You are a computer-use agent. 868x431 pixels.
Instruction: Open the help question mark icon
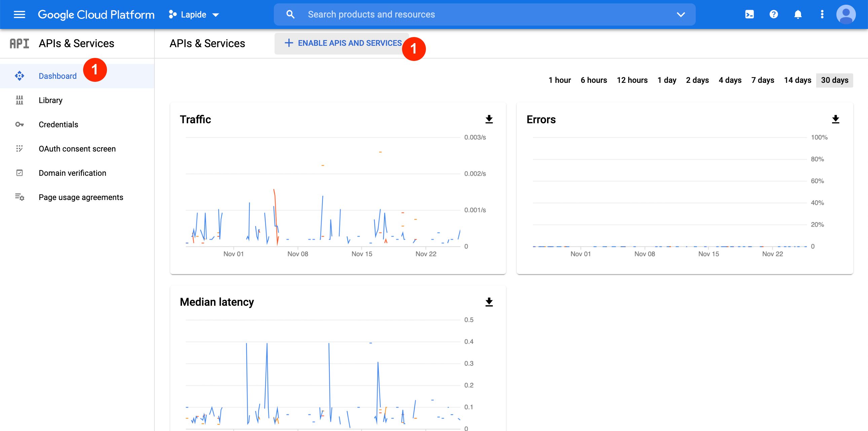click(773, 14)
